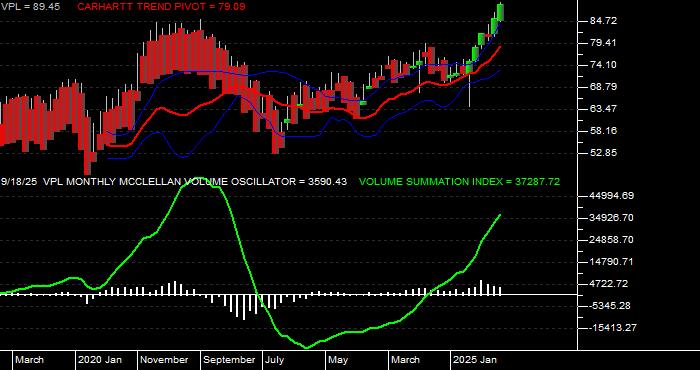700x370 pixels.
Task: Click the 74.10 price axis value
Action: (603, 65)
